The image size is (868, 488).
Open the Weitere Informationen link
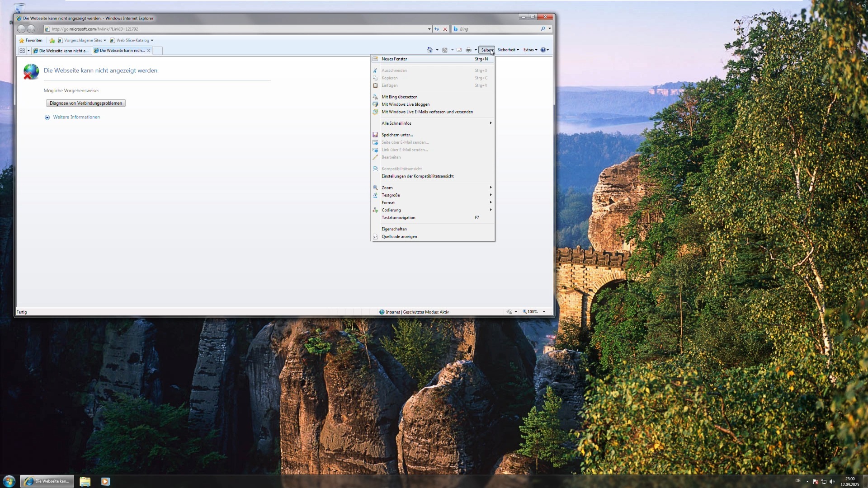[x=76, y=117]
